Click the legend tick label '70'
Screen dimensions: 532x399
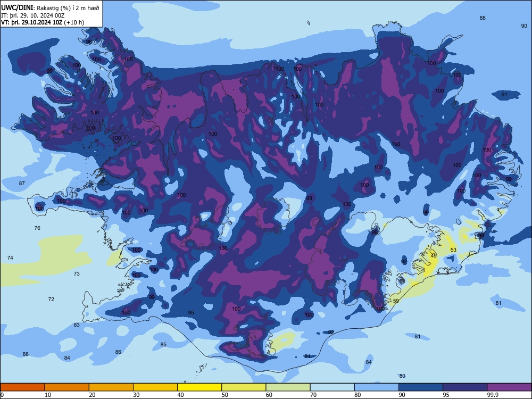click(313, 395)
